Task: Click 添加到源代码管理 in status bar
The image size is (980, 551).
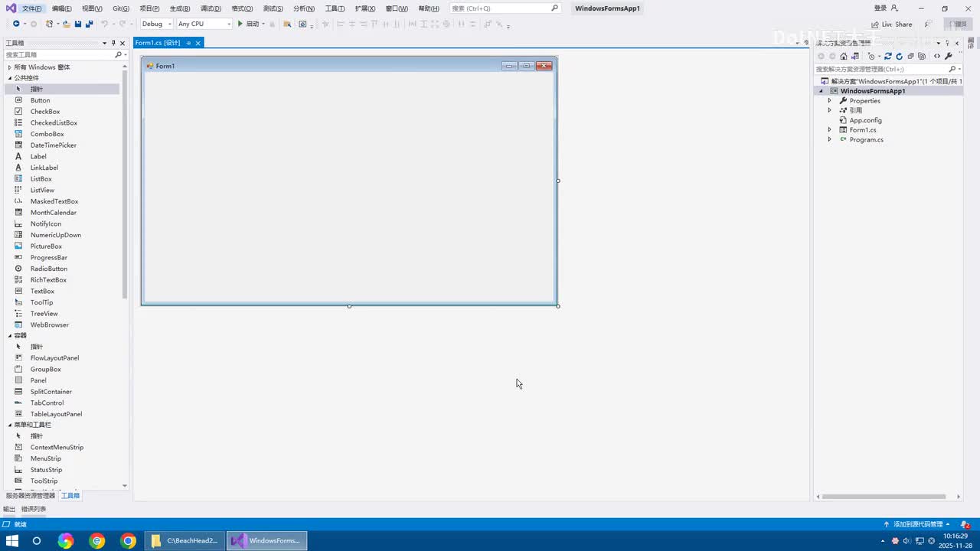Action: (917, 524)
